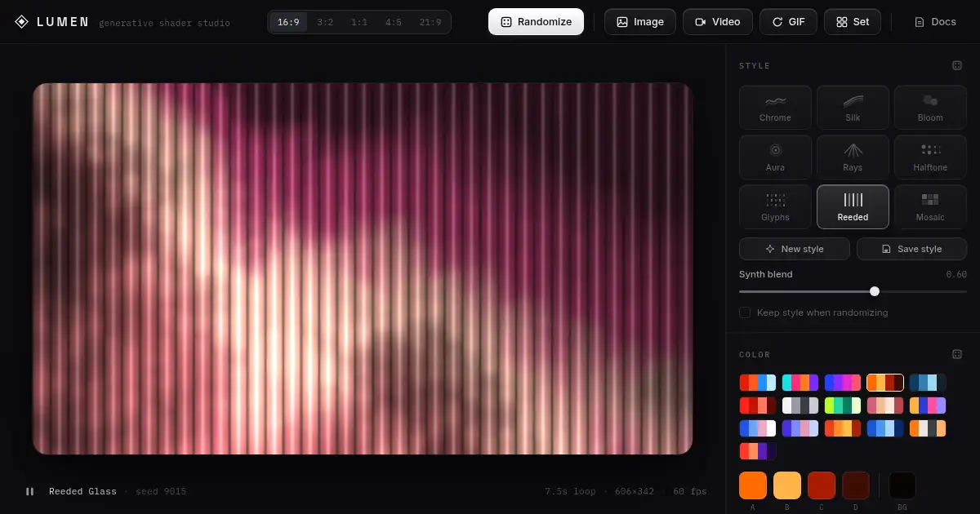Screen dimensions: 980x514
Task: Select the Silk style tile
Action: pyautogui.click(x=853, y=108)
